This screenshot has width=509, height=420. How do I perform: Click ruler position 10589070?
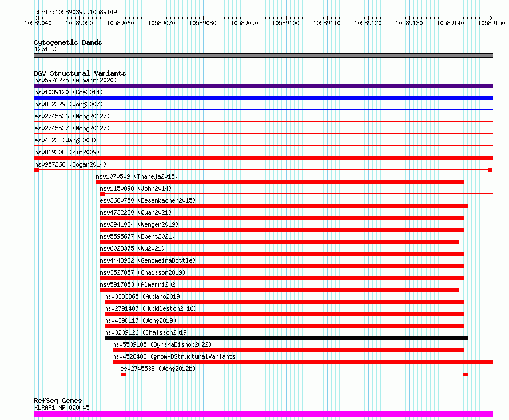[x=162, y=23]
